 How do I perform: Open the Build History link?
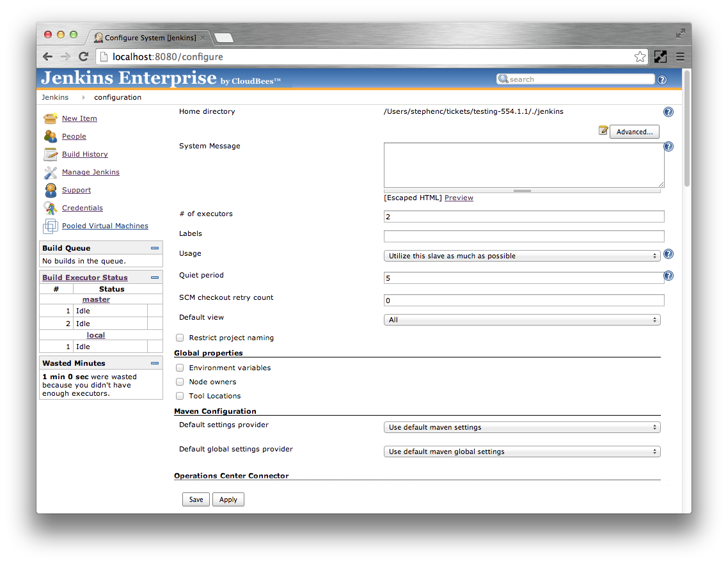pyautogui.click(x=85, y=154)
